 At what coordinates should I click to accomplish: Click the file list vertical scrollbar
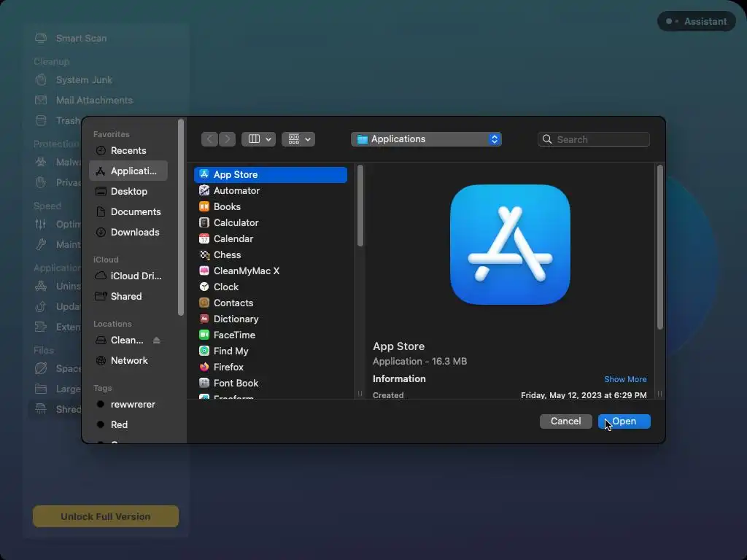(360, 206)
